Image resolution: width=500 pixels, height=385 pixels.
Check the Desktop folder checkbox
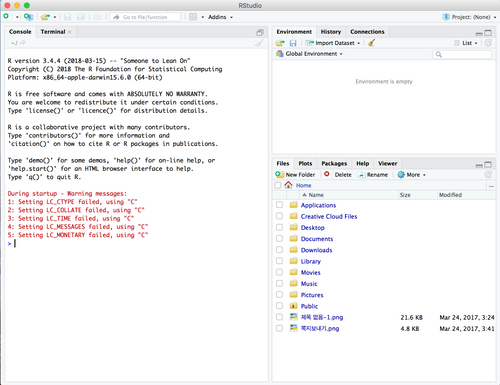tap(279, 227)
